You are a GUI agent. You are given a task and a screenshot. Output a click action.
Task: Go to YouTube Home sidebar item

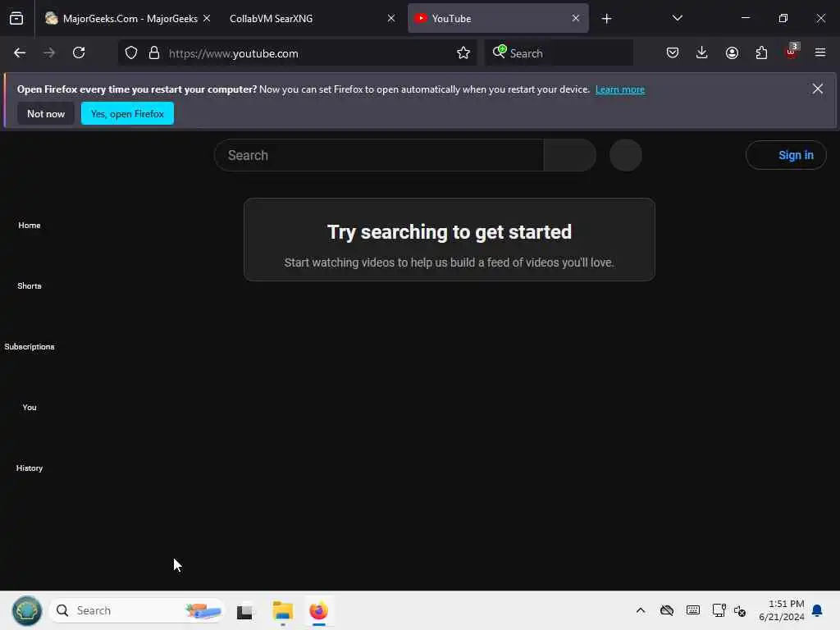tap(30, 226)
